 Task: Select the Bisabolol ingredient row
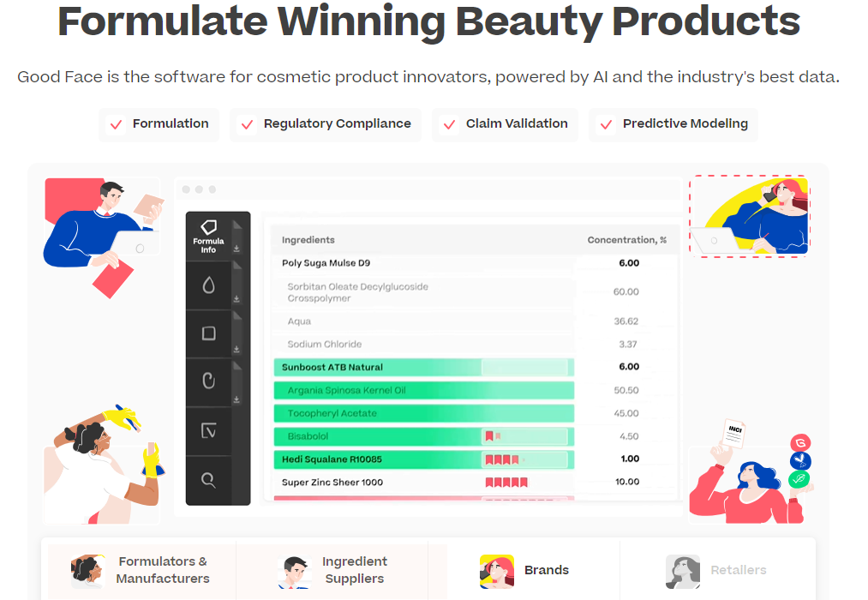click(475, 436)
